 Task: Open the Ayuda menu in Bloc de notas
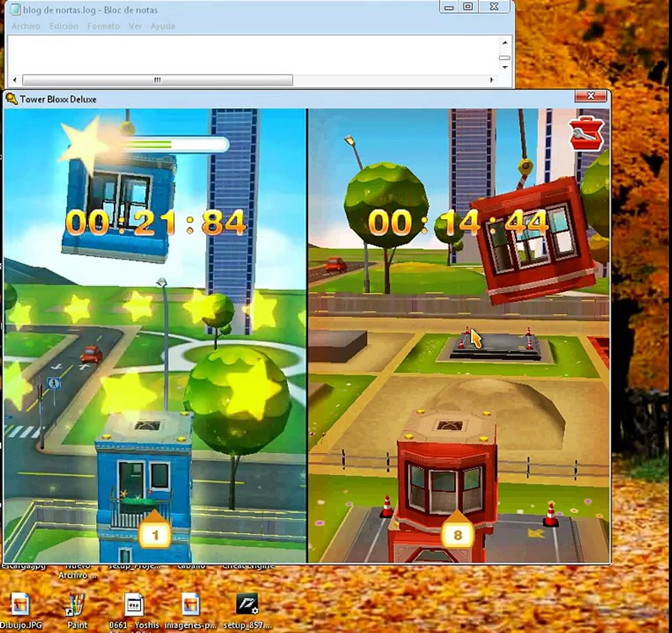pos(162,26)
